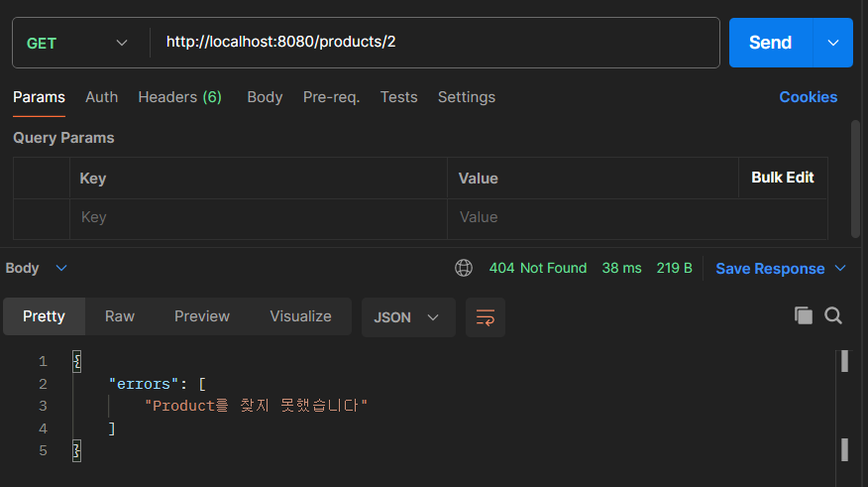This screenshot has width=868, height=487.
Task: Click Save Response
Action: coord(770,268)
